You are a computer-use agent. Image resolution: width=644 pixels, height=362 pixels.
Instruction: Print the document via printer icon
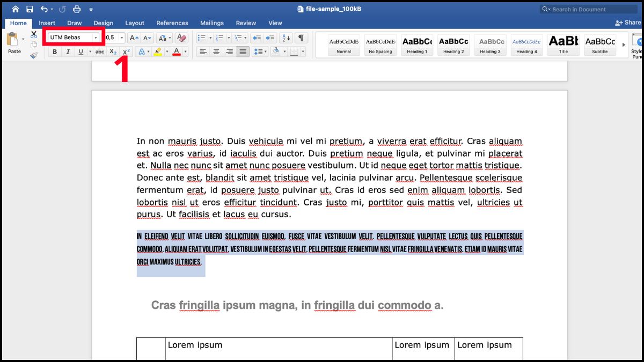point(77,9)
